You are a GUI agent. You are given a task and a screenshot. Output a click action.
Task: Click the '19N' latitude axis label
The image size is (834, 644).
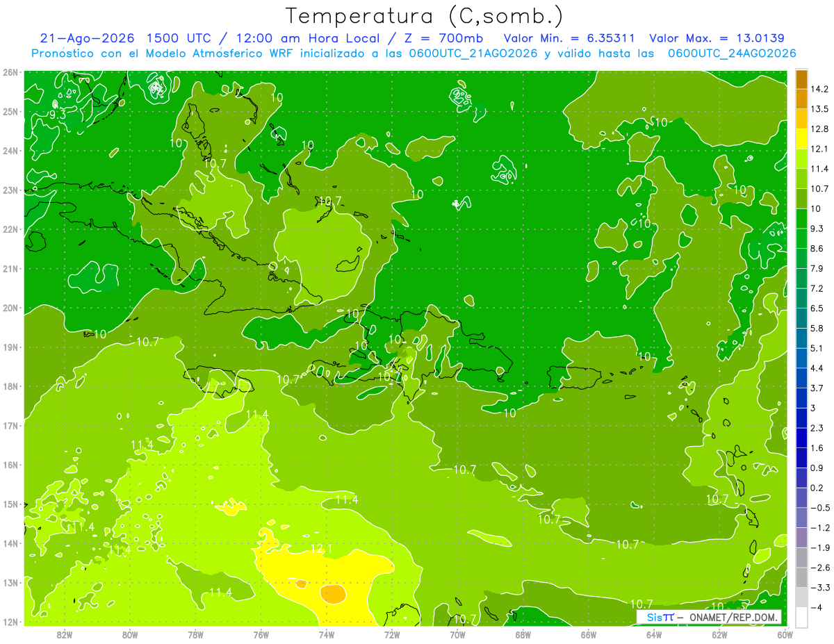coord(10,347)
